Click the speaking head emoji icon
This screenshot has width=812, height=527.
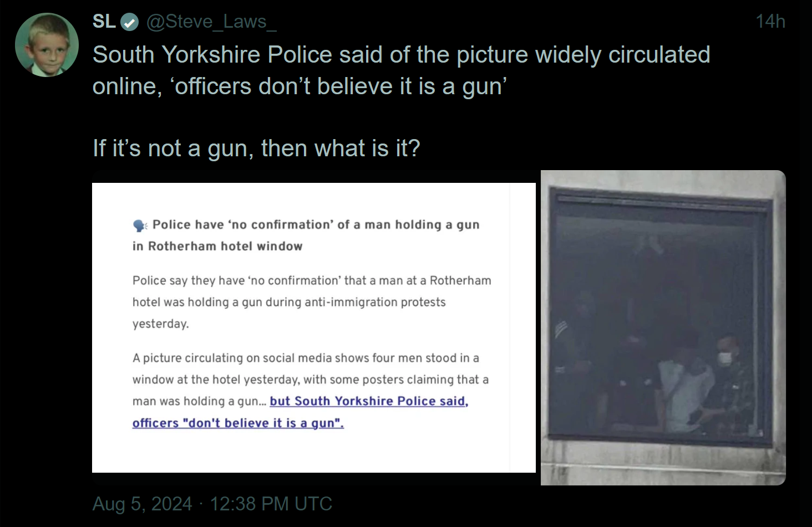point(140,225)
